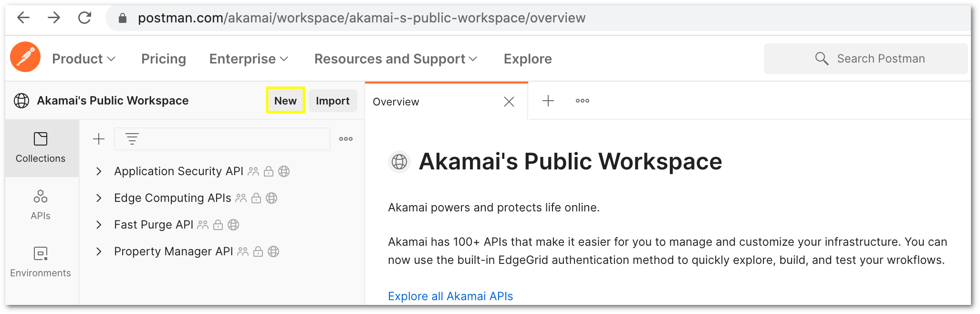The height and width of the screenshot is (314, 980).
Task: Click the Postman logo icon
Action: [25, 57]
